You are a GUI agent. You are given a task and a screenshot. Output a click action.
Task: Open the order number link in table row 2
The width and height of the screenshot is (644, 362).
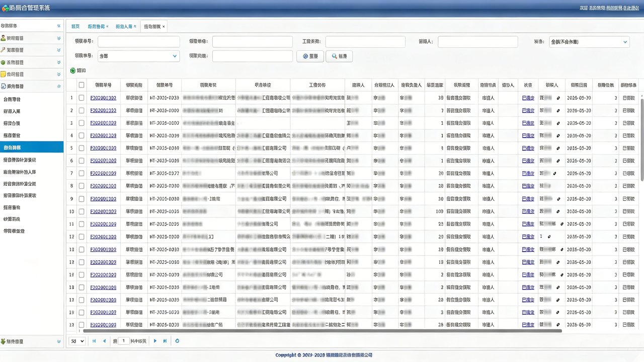(x=103, y=110)
